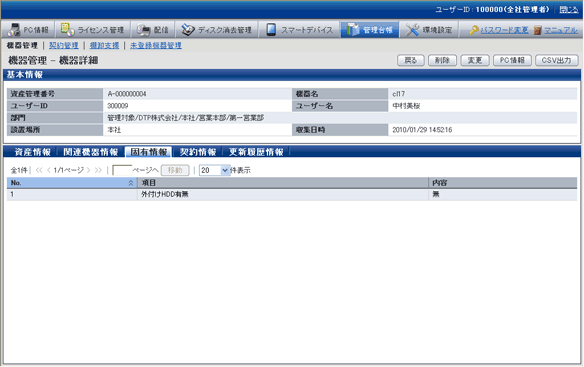This screenshot has width=584, height=367.
Task: Open the PC情報 top menu
Action: [x=28, y=30]
